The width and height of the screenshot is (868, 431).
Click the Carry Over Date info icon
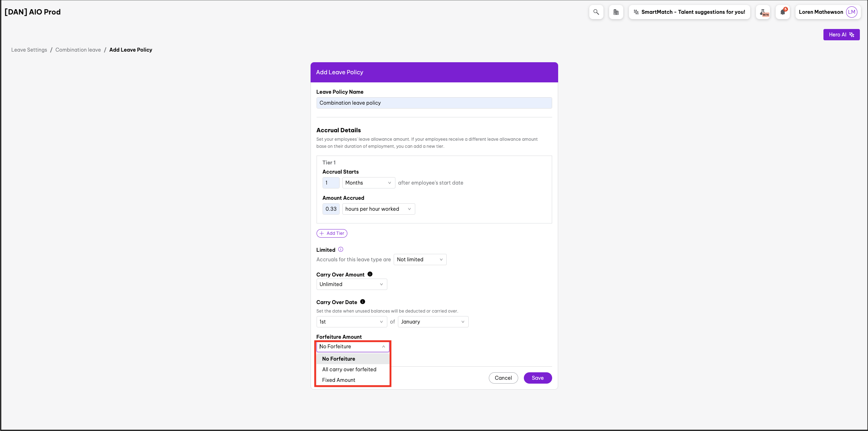363,302
